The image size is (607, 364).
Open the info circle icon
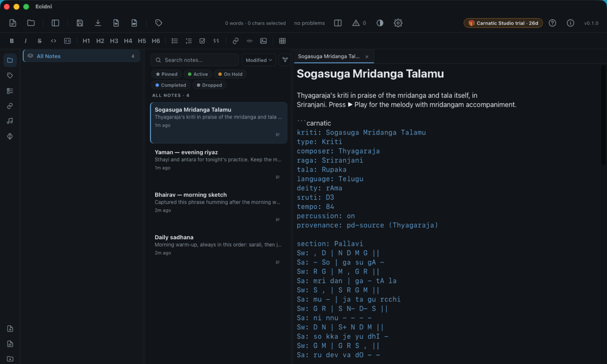point(571,23)
